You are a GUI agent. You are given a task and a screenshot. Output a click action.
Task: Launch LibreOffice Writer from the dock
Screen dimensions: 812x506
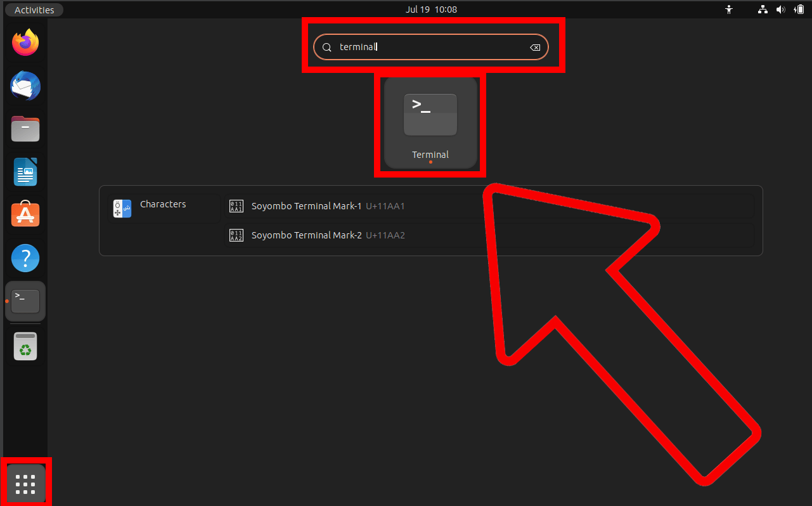click(25, 172)
